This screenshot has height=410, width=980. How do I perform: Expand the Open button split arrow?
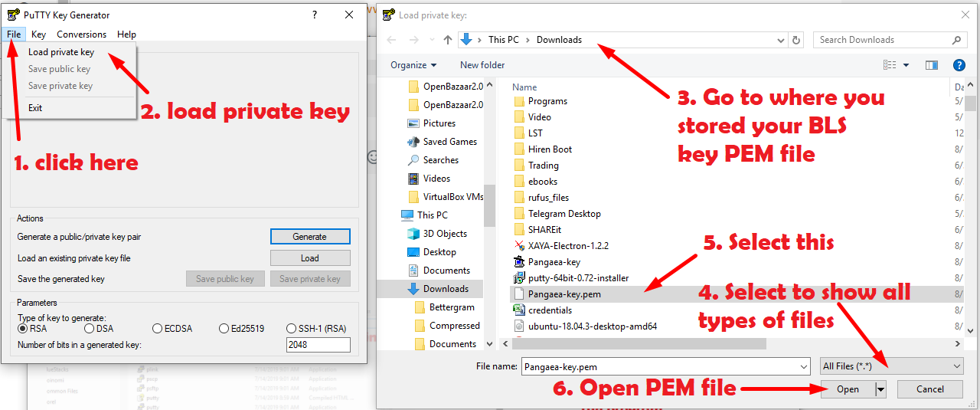[880, 389]
